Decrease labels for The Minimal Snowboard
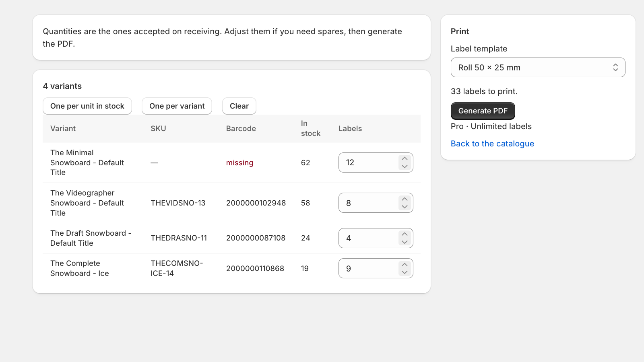The width and height of the screenshot is (644, 362). 405,167
